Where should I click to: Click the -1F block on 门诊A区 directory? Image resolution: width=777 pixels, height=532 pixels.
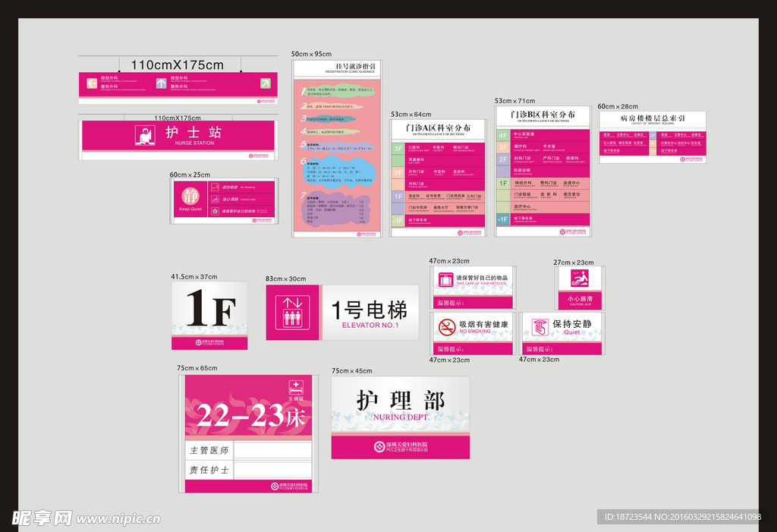tap(398, 220)
